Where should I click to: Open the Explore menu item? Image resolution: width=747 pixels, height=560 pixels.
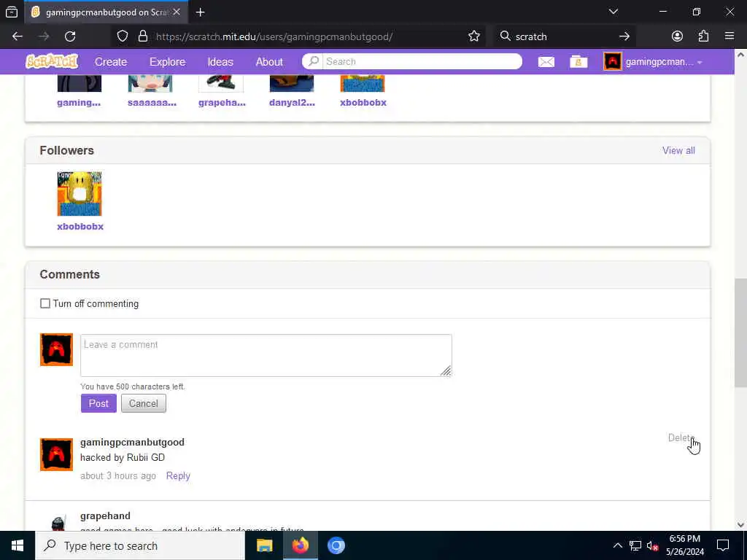coord(167,61)
